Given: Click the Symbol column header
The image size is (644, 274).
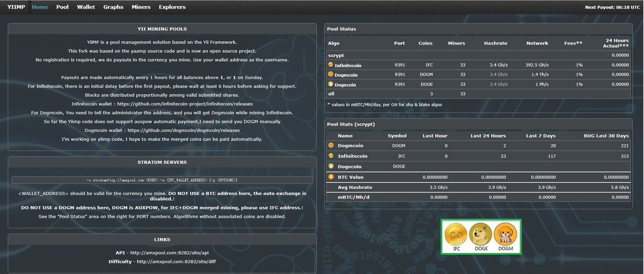Looking at the screenshot, I should 397,136.
